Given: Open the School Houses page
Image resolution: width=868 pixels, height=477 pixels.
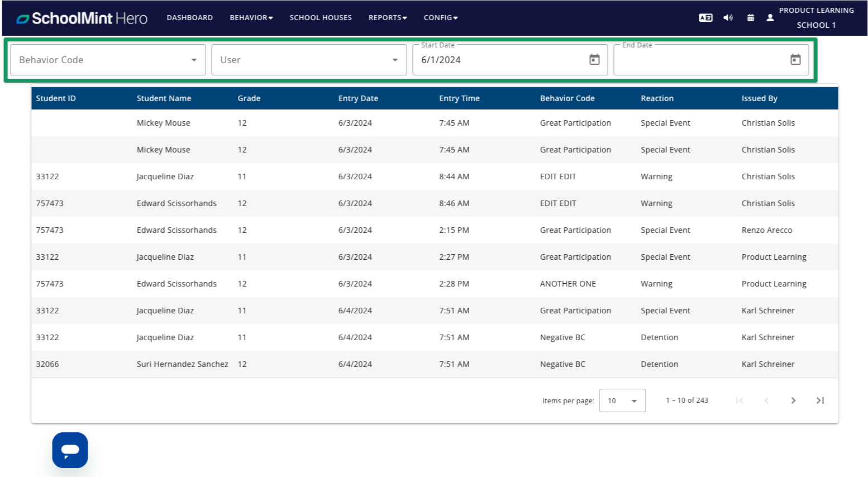Looking at the screenshot, I should pos(321,18).
